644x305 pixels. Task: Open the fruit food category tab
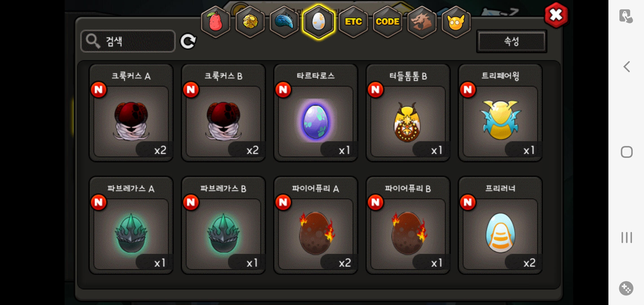[216, 22]
